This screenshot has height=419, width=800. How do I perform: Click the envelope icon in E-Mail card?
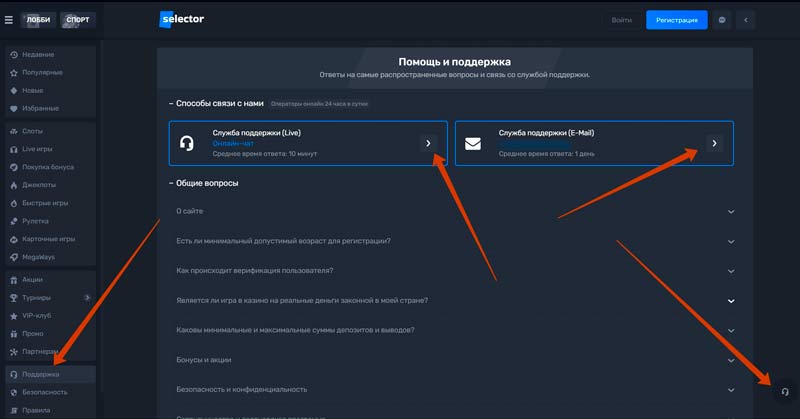tap(473, 143)
